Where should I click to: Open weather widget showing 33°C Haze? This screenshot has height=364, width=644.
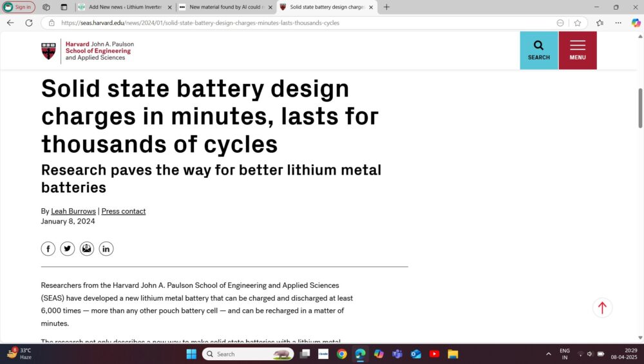[x=19, y=354]
